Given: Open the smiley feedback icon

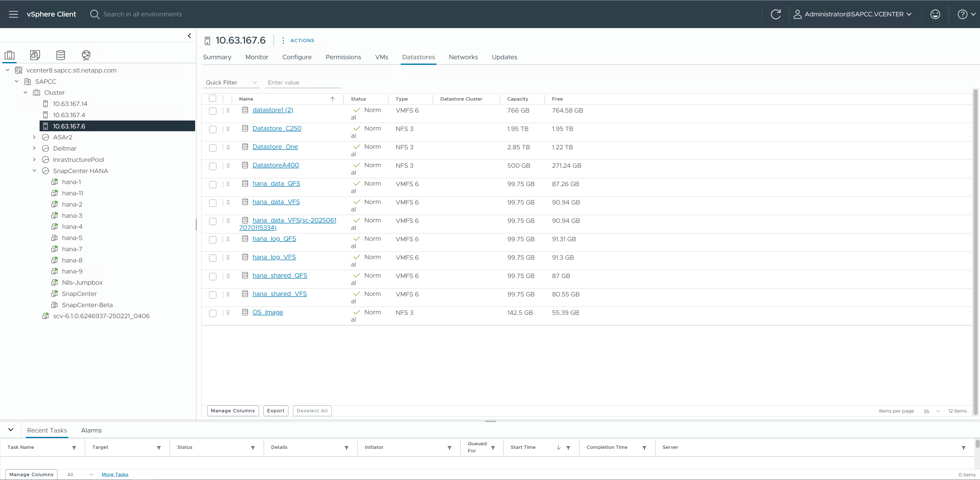Looking at the screenshot, I should coord(935,14).
